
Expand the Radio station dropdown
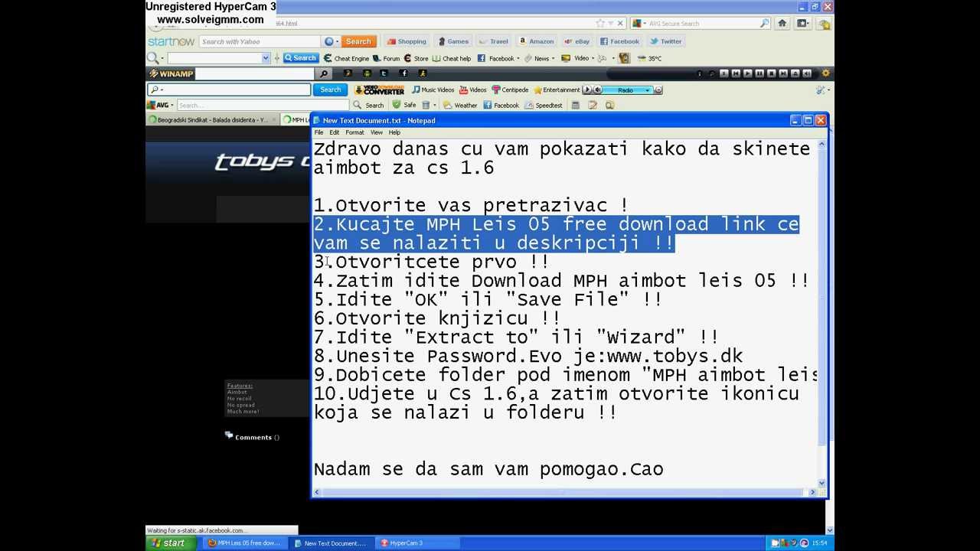point(647,90)
